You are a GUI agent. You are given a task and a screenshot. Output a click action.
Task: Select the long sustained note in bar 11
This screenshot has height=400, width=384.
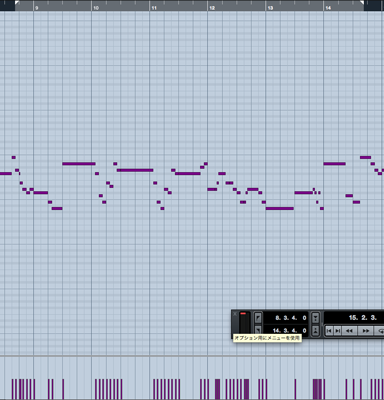click(188, 173)
